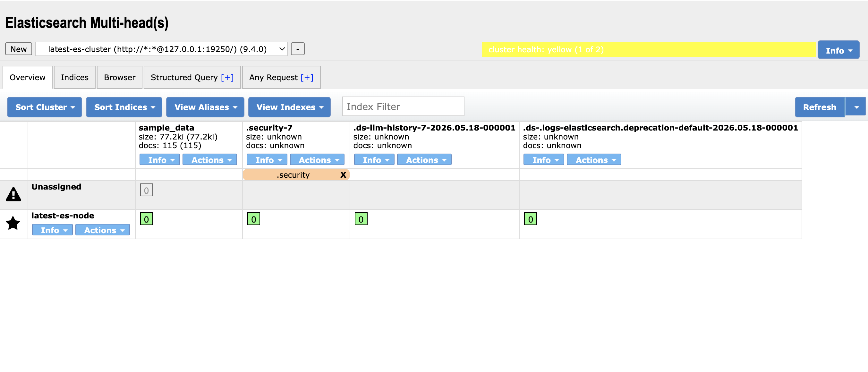Open the cluster Info dropdown next to health
This screenshot has height=372, width=868.
838,50
